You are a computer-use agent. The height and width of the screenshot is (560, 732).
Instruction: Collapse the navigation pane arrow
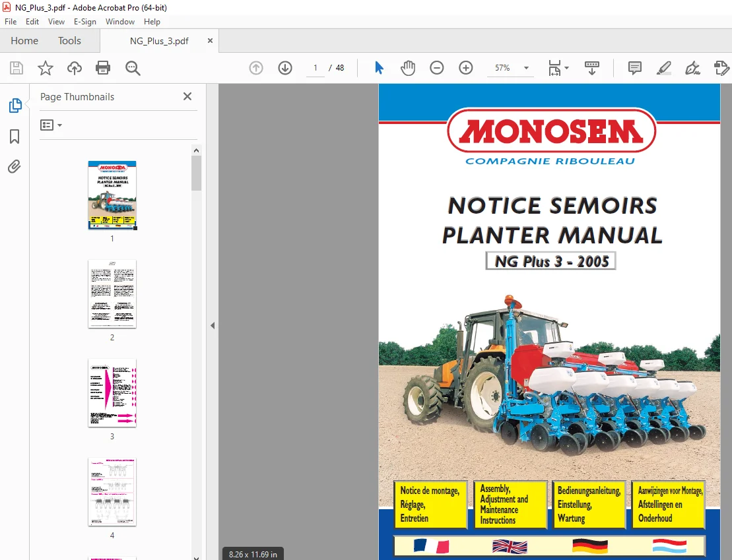coord(213,326)
